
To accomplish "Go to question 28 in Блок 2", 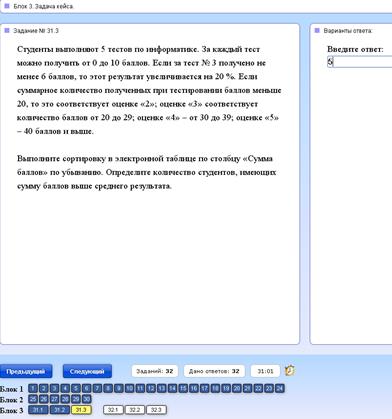I will tap(65, 399).
